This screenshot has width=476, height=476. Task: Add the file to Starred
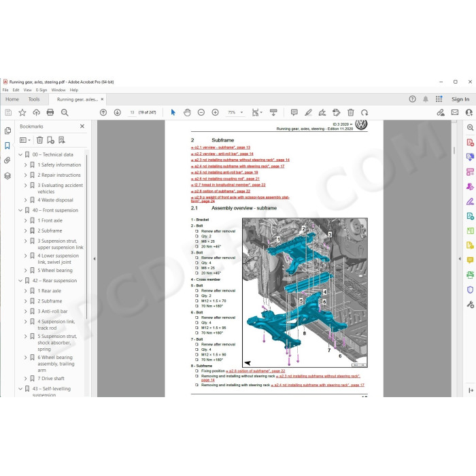coord(22,113)
